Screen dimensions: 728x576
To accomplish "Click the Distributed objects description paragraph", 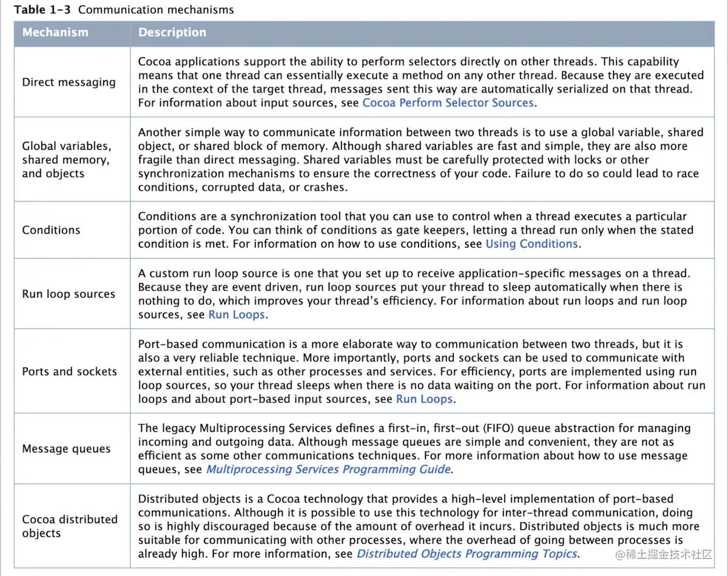I will point(419,526).
